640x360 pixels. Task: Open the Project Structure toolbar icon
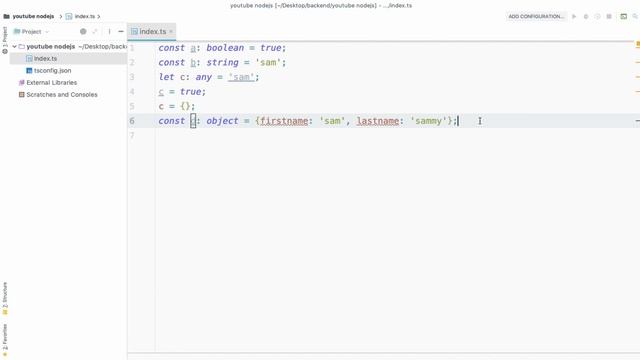coord(623,16)
